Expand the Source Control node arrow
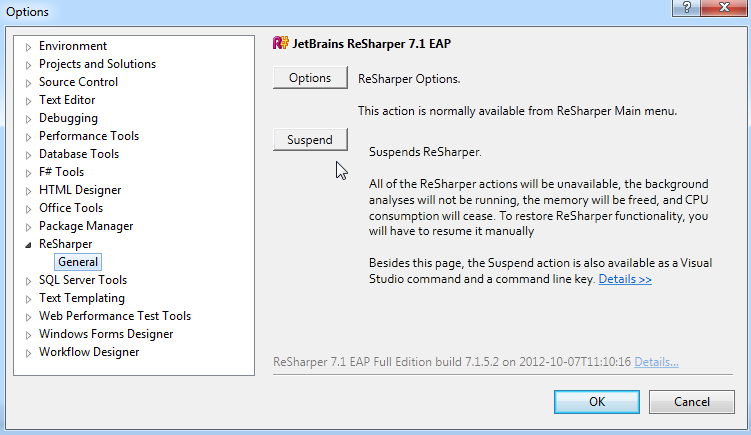The width and height of the screenshot is (751, 435). 28,83
